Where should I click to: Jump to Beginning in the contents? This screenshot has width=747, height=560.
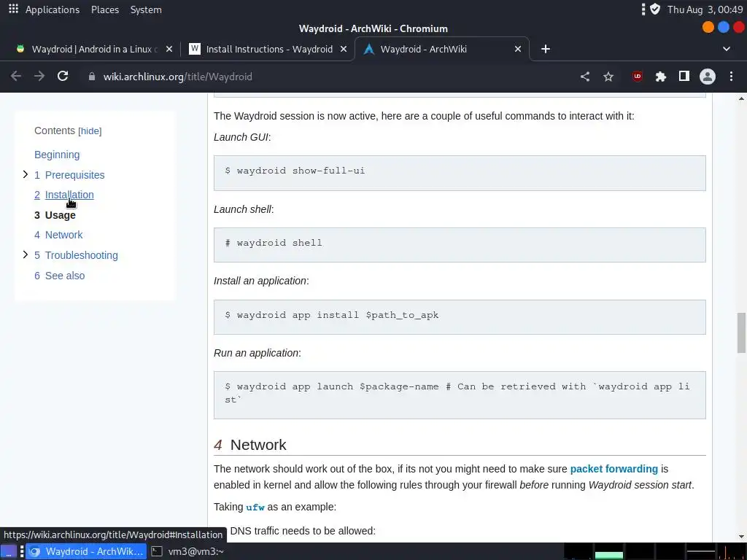click(57, 155)
